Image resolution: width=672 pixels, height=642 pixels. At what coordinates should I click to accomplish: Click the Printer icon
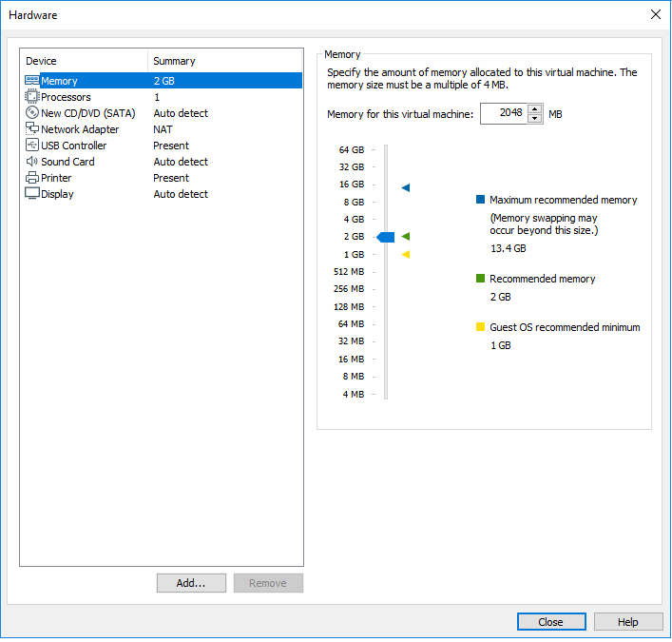click(x=32, y=178)
